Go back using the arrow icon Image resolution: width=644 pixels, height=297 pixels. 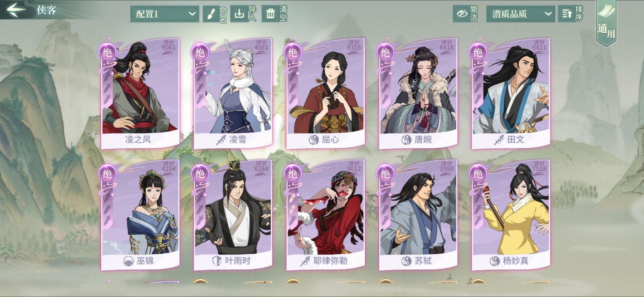pos(16,10)
